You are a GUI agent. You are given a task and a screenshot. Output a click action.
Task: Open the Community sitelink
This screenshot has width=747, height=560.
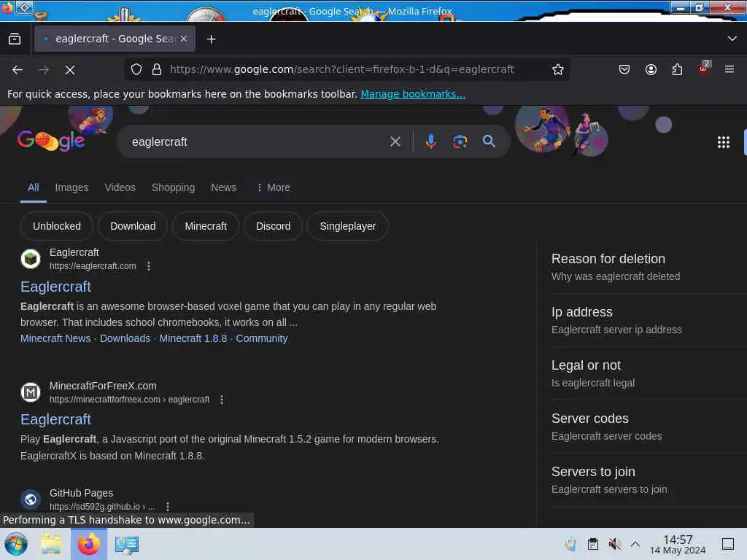(262, 338)
